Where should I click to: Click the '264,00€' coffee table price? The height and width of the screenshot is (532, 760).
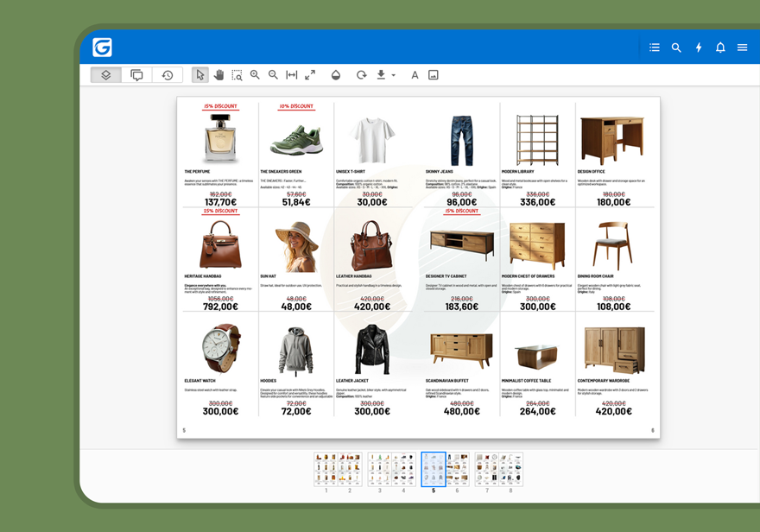537,411
